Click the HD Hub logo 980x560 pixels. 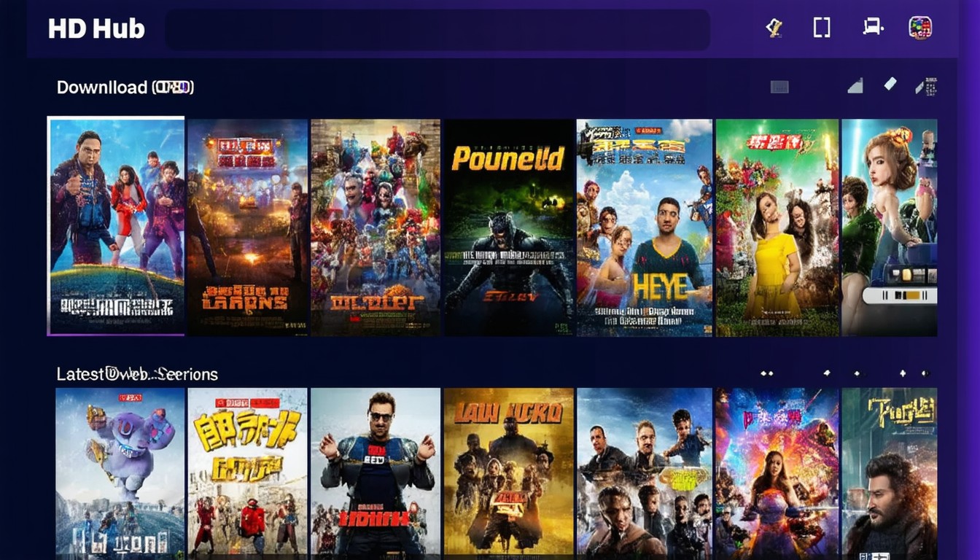[x=96, y=28]
